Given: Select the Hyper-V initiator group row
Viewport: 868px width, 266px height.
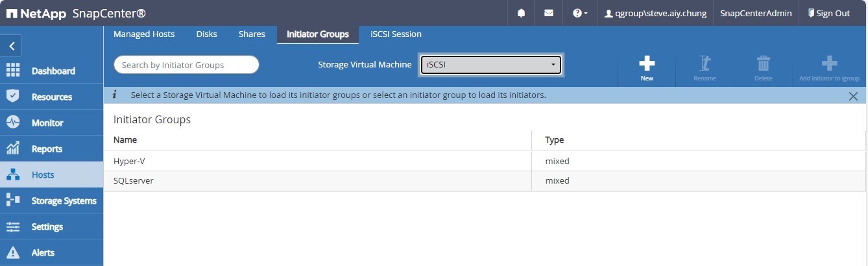Looking at the screenshot, I should pyautogui.click(x=318, y=161).
